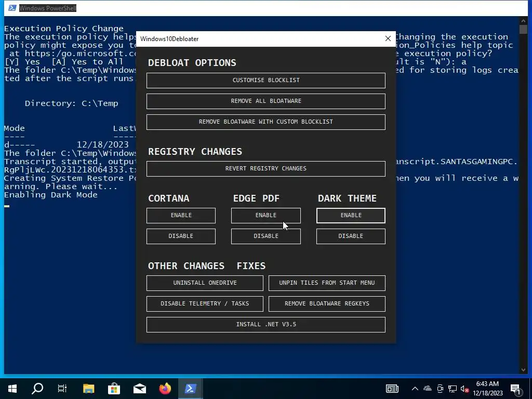Select Remove All Bloatware

coord(265,101)
